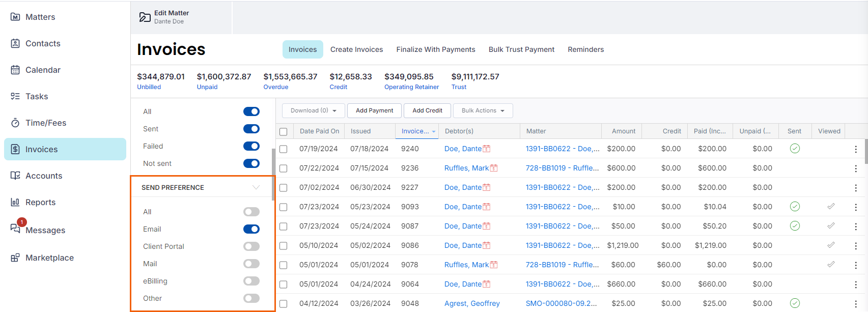Image resolution: width=868 pixels, height=312 pixels.
Task: Open matter link SMO-000080-09.2
Action: click(x=562, y=303)
